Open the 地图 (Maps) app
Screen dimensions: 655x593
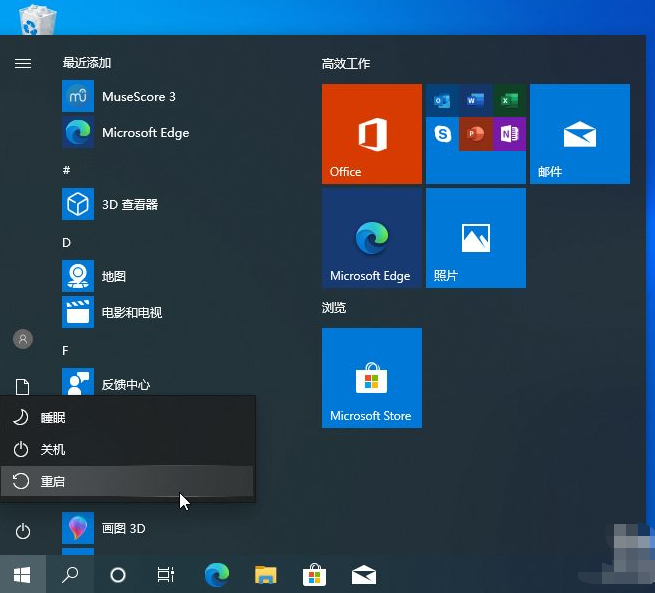[x=113, y=277]
